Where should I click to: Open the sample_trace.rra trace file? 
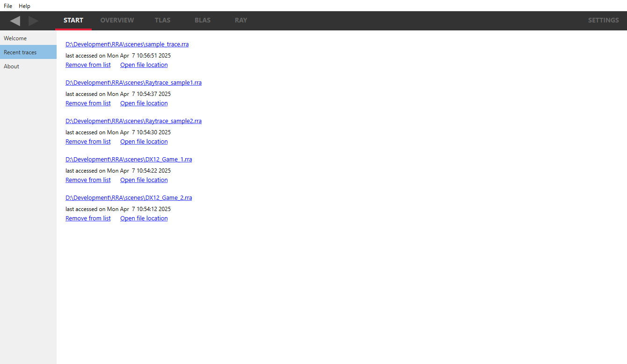coord(127,44)
